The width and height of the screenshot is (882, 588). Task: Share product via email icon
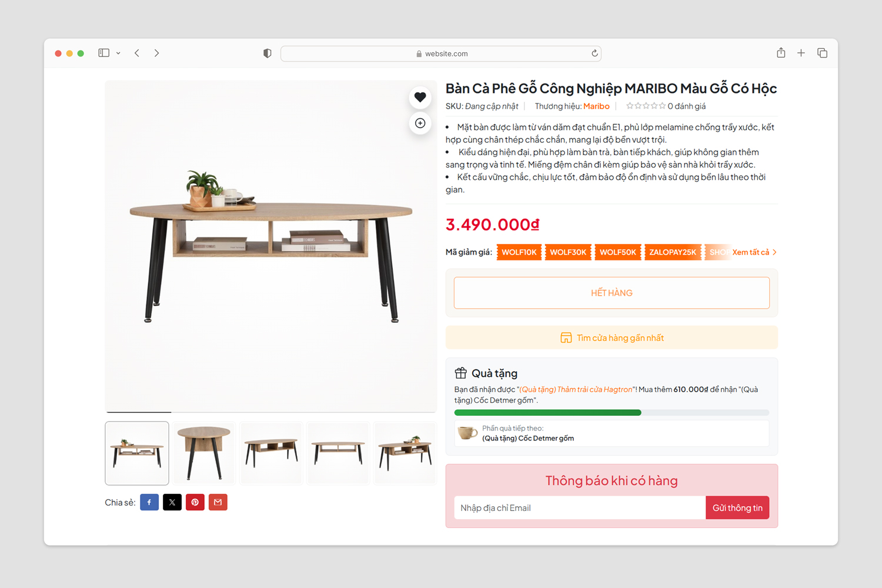218,502
